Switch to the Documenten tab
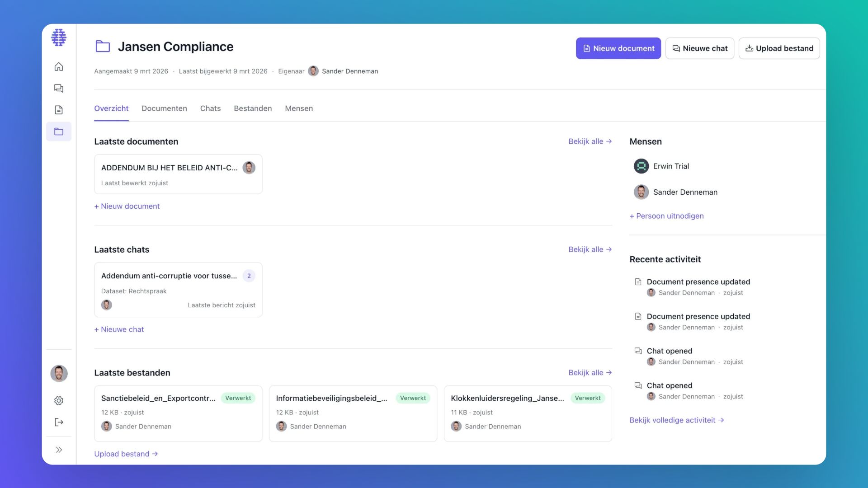The height and width of the screenshot is (488, 868). pos(164,108)
